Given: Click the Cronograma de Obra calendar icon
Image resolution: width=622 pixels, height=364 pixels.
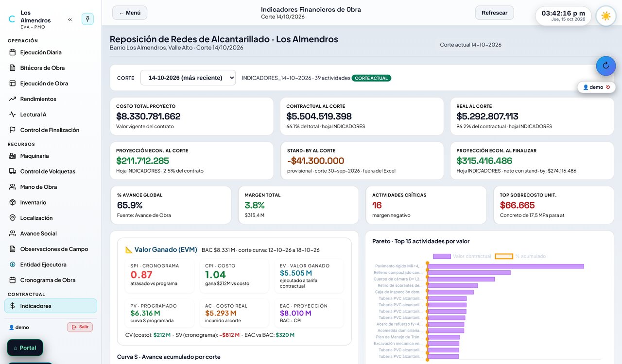Looking at the screenshot, I should (x=13, y=280).
